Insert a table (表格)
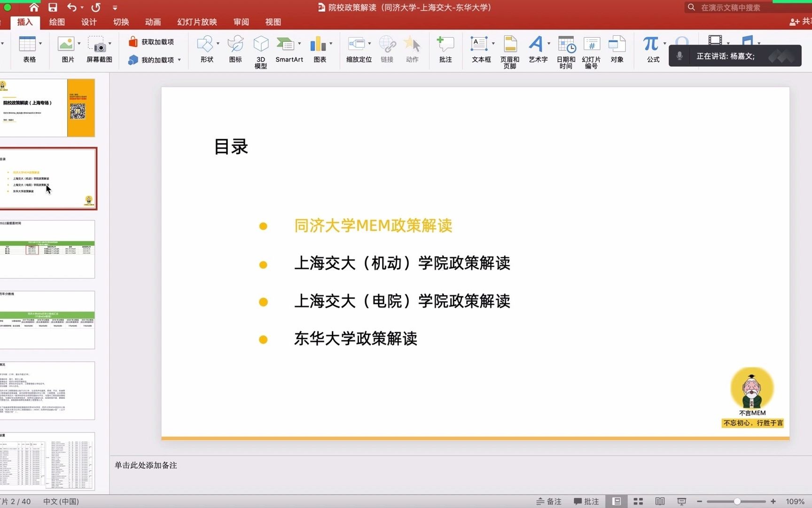 click(29, 49)
